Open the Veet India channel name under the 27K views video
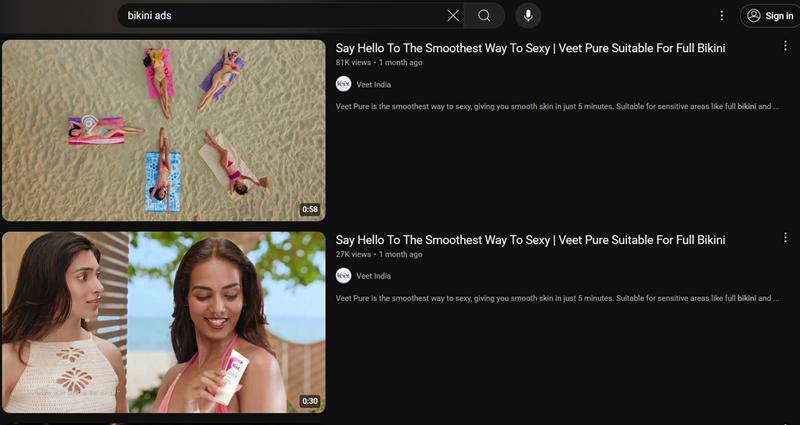800x425 pixels. [x=373, y=276]
